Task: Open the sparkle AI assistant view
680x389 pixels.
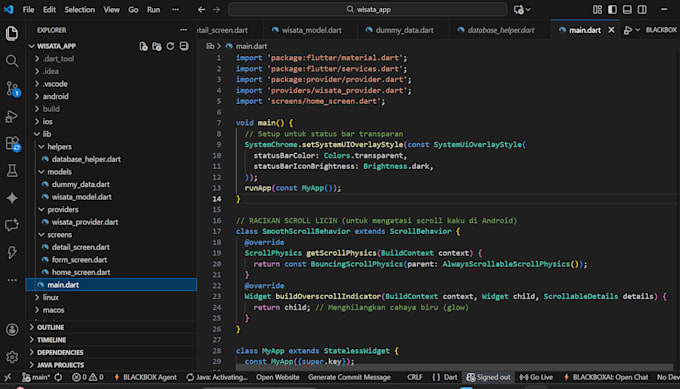Action: tap(12, 198)
